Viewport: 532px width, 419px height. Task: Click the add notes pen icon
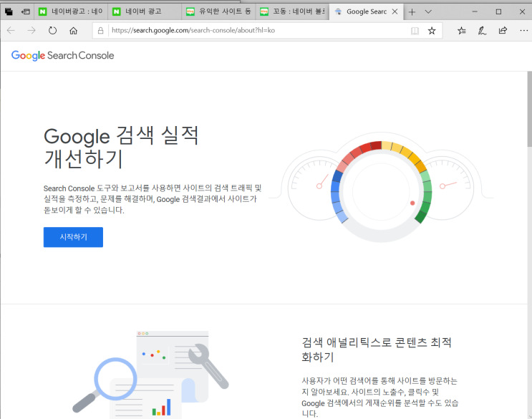(x=482, y=31)
